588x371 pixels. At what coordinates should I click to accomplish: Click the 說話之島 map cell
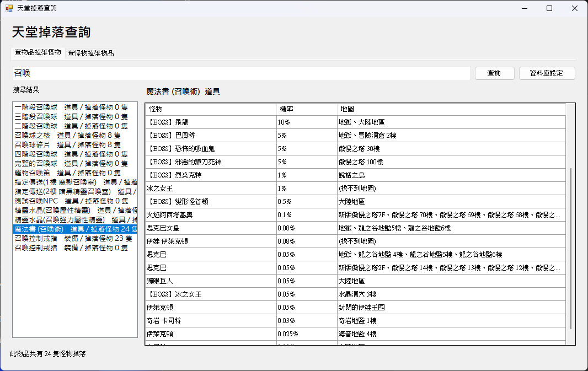451,175
